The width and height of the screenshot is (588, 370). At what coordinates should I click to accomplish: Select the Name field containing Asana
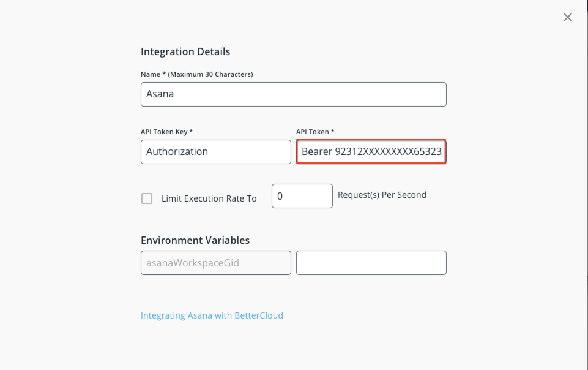click(294, 94)
